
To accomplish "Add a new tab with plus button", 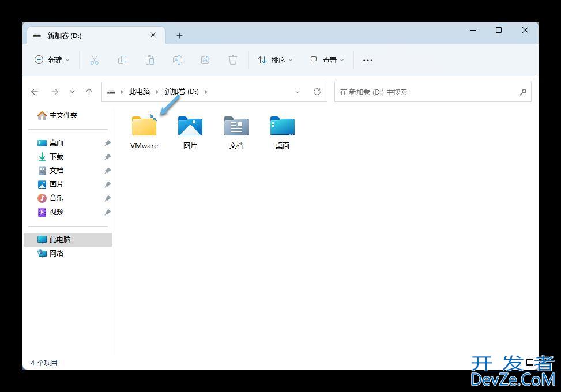I will [180, 35].
